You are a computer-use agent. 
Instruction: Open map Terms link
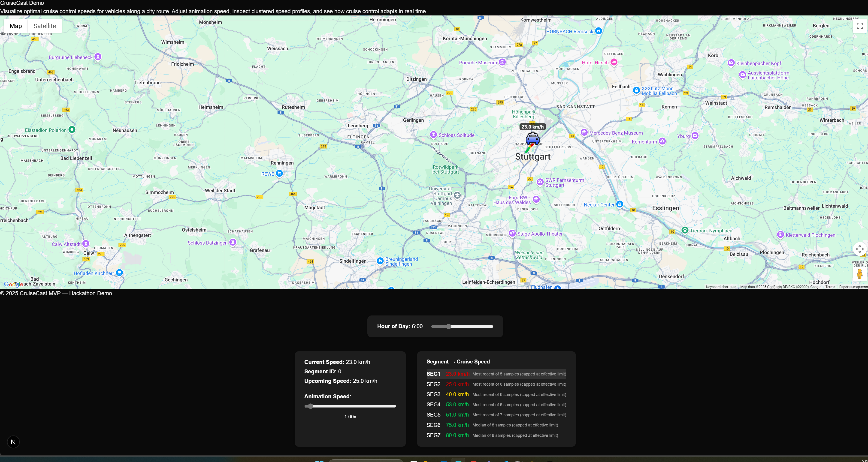click(830, 287)
